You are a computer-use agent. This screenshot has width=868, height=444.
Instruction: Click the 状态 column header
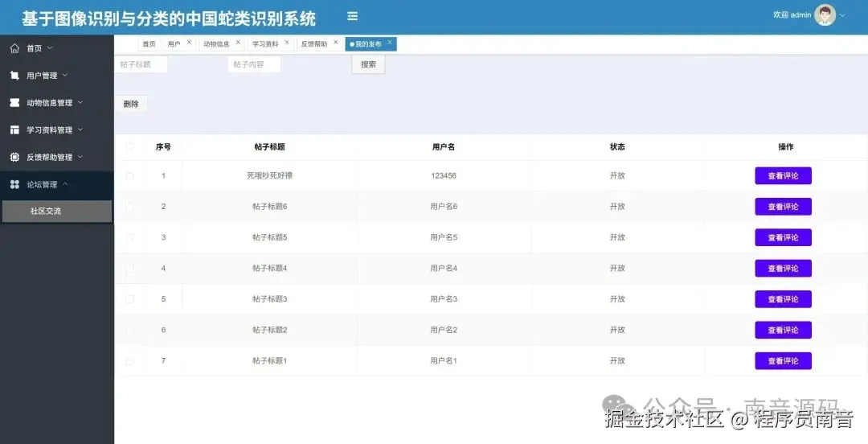tap(617, 147)
